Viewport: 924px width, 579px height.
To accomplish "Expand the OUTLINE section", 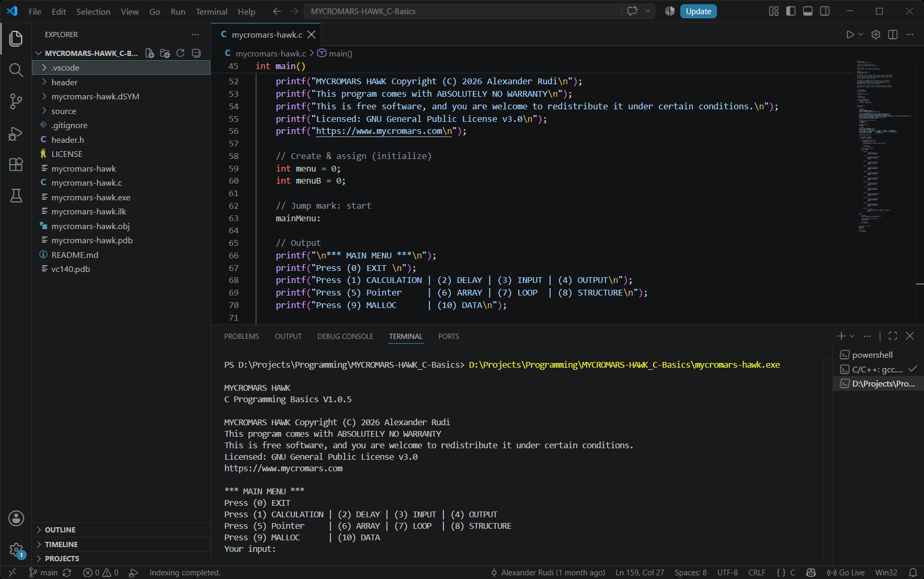I will tap(121, 530).
